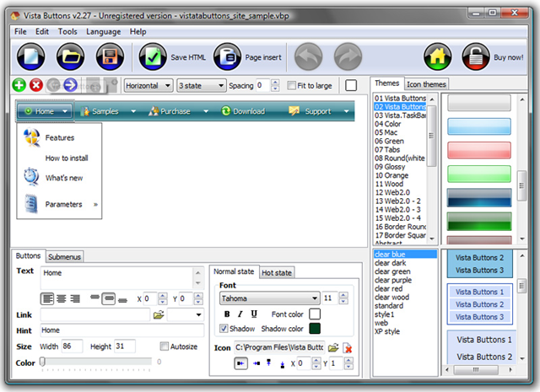
Task: Click the green Home house icon
Action: (x=437, y=57)
